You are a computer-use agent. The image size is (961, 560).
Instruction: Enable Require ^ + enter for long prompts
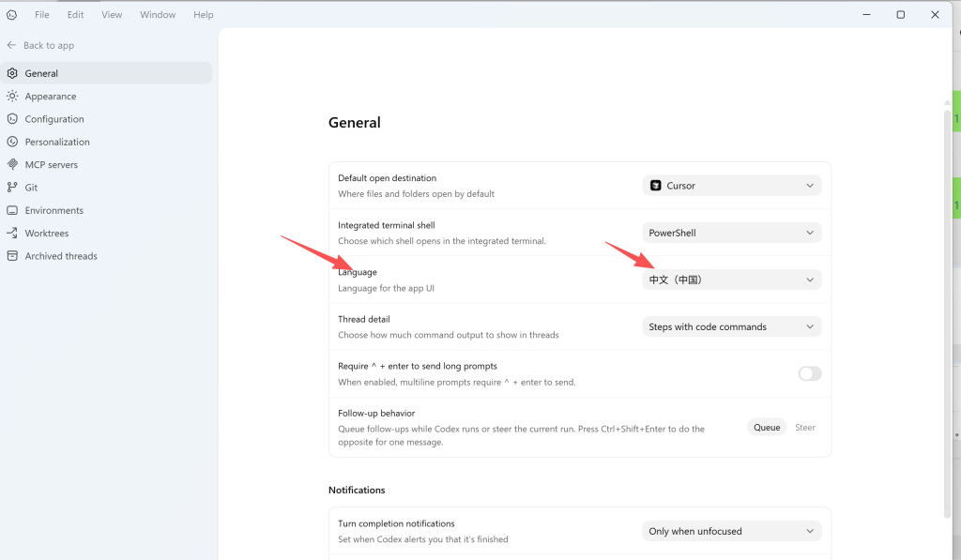pos(809,373)
